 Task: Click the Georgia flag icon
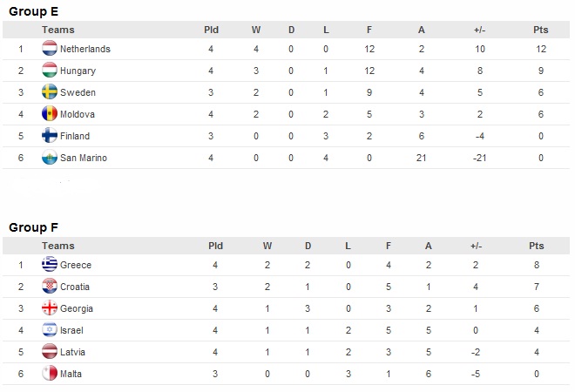pos(50,308)
